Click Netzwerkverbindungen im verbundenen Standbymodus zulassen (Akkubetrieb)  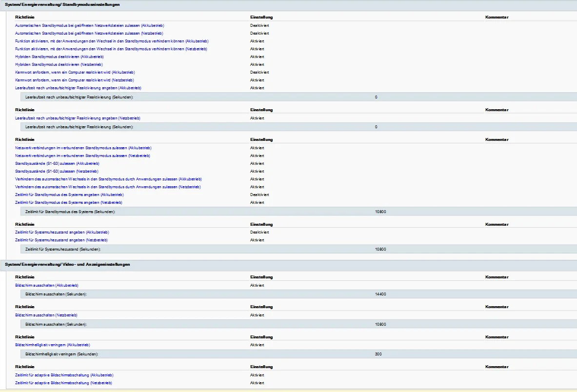point(83,148)
